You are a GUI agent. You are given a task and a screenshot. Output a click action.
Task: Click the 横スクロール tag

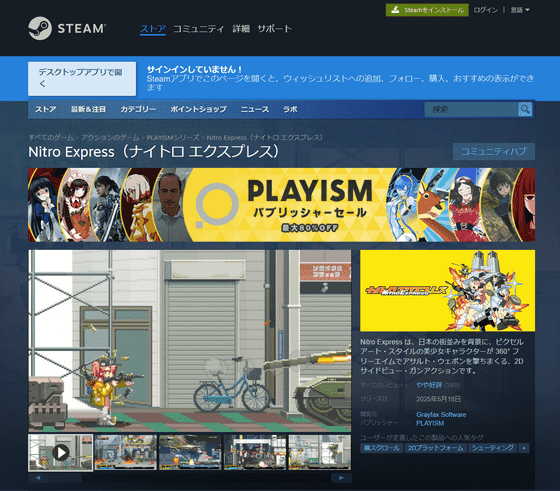[381, 448]
